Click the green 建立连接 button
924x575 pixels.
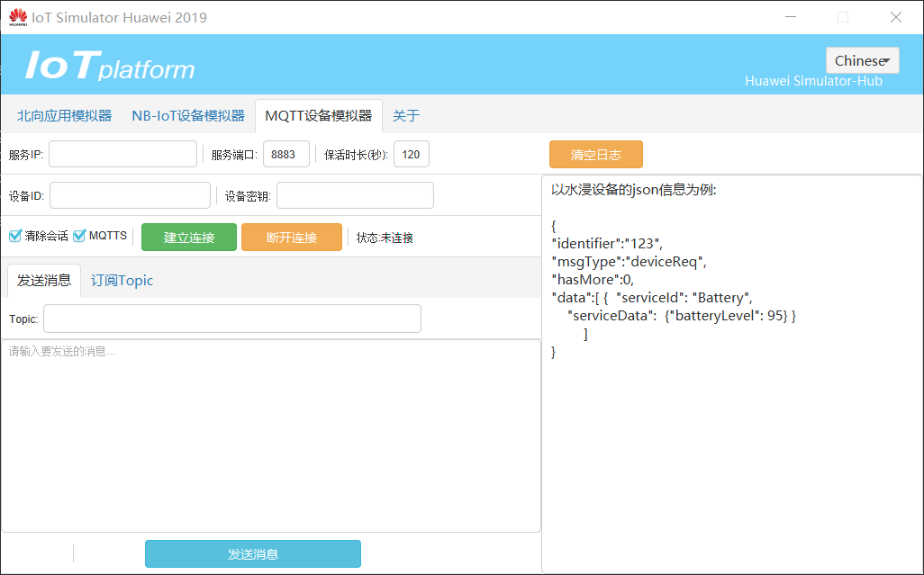click(189, 238)
